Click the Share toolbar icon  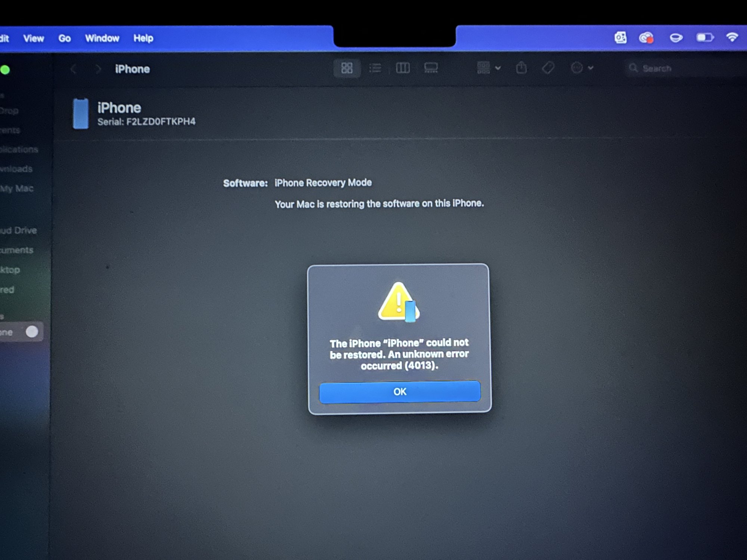pyautogui.click(x=521, y=68)
